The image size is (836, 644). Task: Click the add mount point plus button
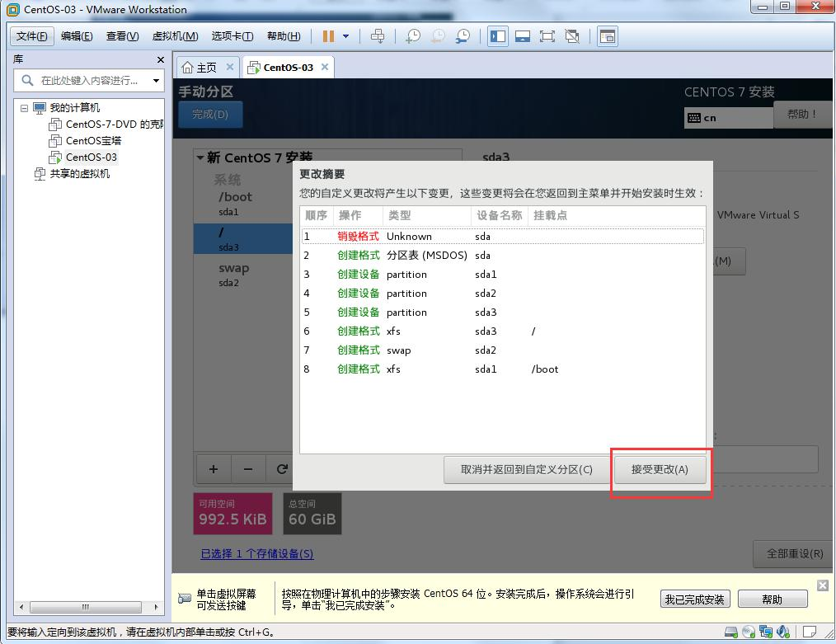click(214, 469)
